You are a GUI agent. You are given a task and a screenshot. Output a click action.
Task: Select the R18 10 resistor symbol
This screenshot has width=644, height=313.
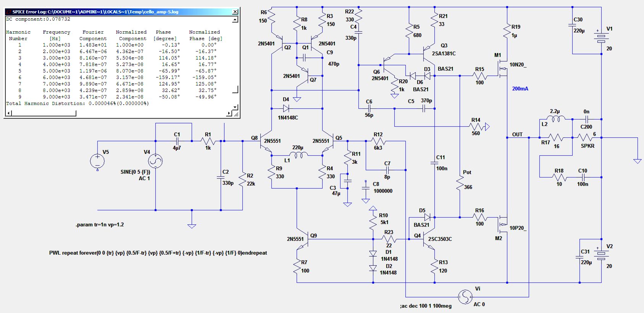pyautogui.click(x=559, y=177)
